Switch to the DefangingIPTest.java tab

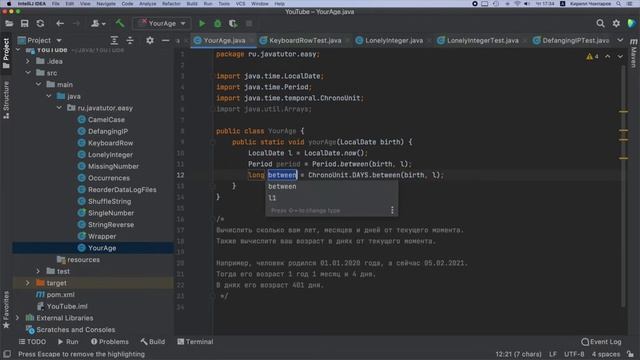[571, 40]
